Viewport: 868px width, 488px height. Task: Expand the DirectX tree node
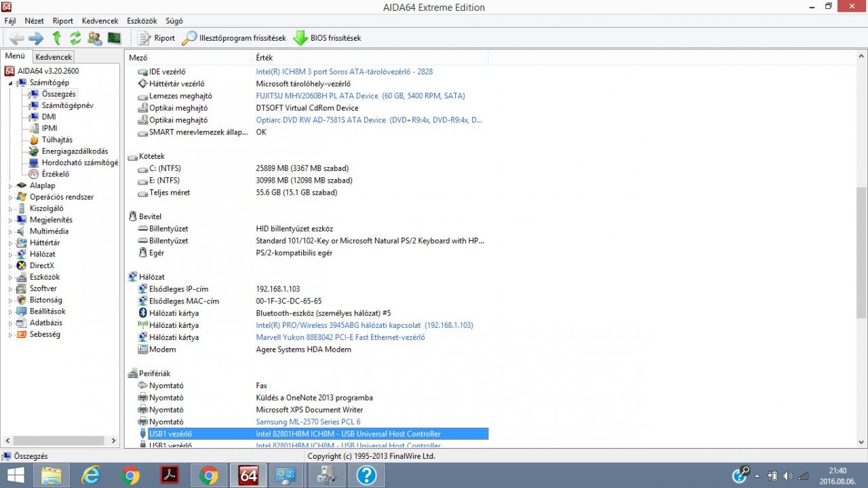(10, 266)
